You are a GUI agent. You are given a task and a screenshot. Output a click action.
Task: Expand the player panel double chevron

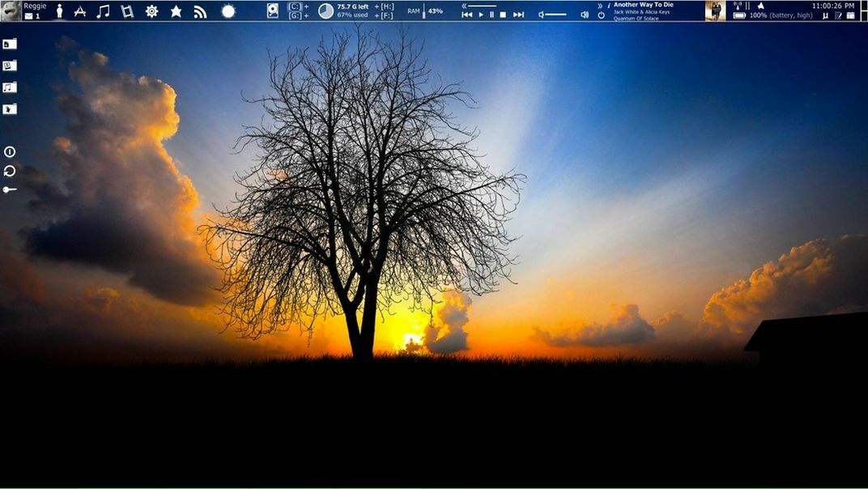pyautogui.click(x=600, y=6)
